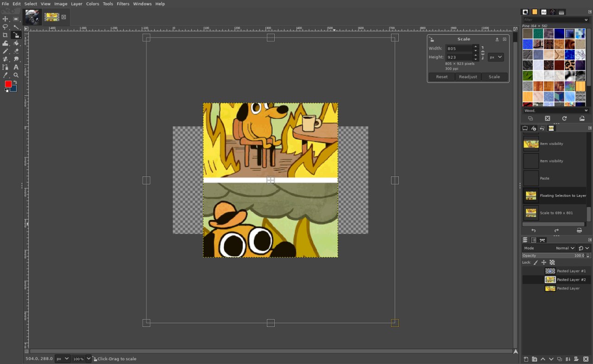Screen dimensions: 593x364
Task: Adjust the layer Opacity slider
Action: pos(554,256)
